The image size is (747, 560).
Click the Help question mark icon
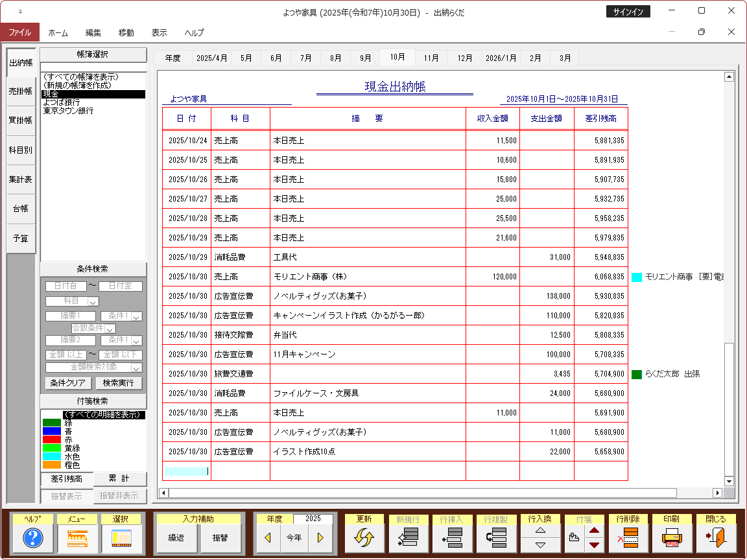pyautogui.click(x=32, y=538)
